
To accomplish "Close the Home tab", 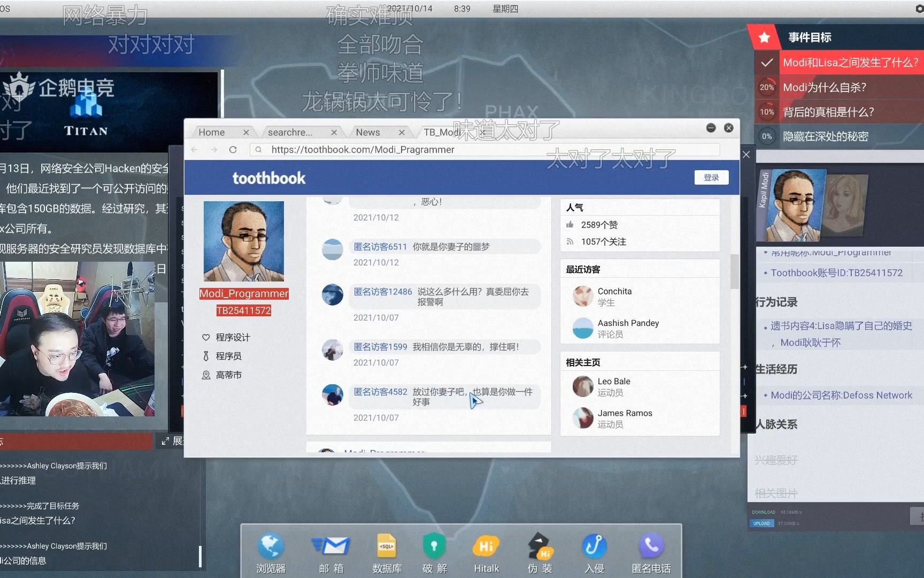I will pyautogui.click(x=246, y=132).
